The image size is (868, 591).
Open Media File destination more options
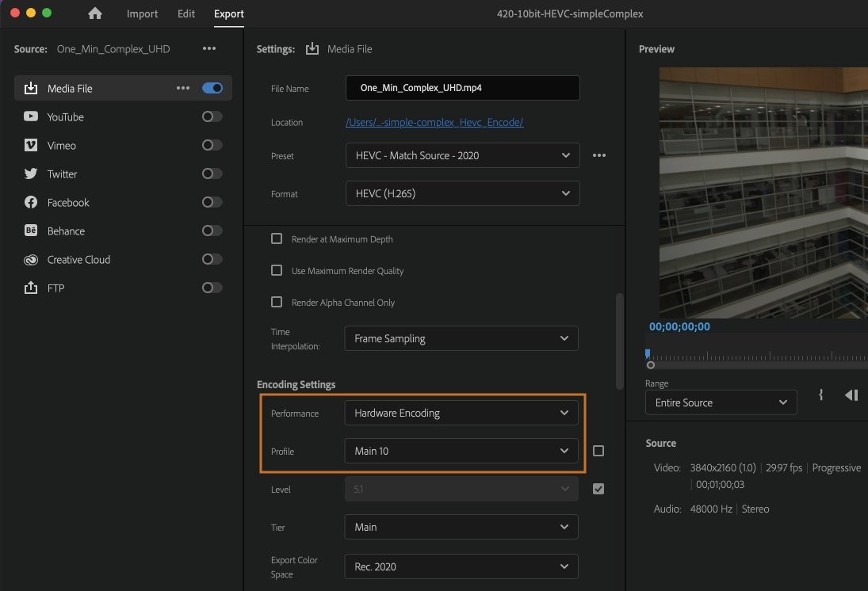click(x=183, y=88)
